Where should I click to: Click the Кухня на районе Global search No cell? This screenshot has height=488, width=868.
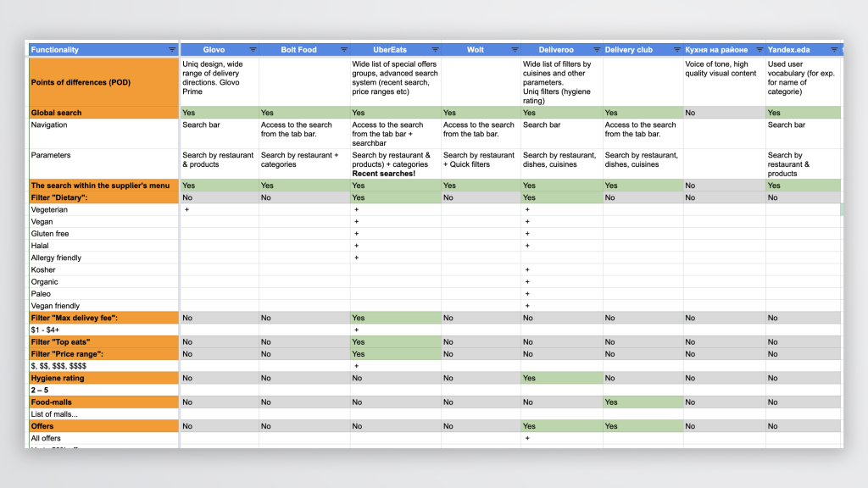pos(724,113)
